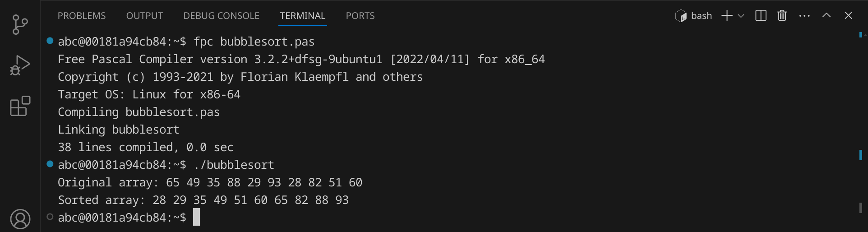Open the Run and Debug view

[x=20, y=65]
